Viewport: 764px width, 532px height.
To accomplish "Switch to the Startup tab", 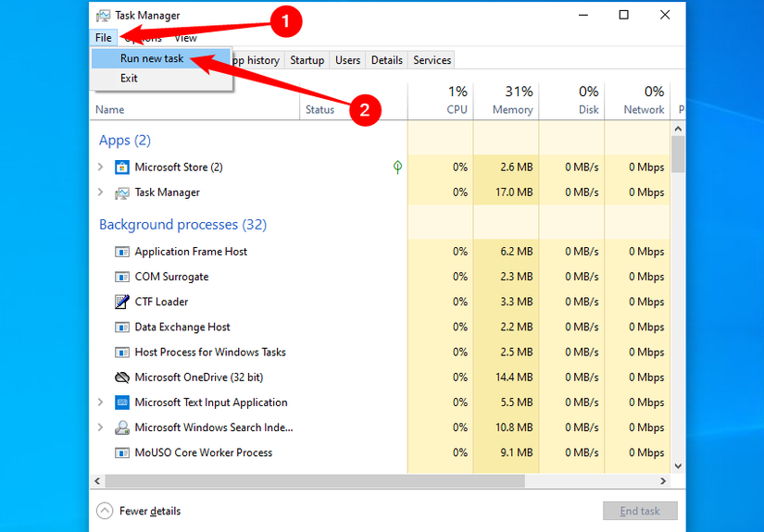I will pos(307,60).
